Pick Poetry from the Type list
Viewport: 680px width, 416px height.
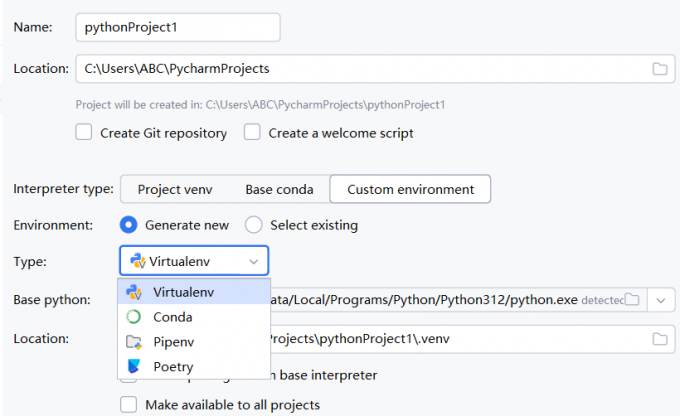click(194, 367)
